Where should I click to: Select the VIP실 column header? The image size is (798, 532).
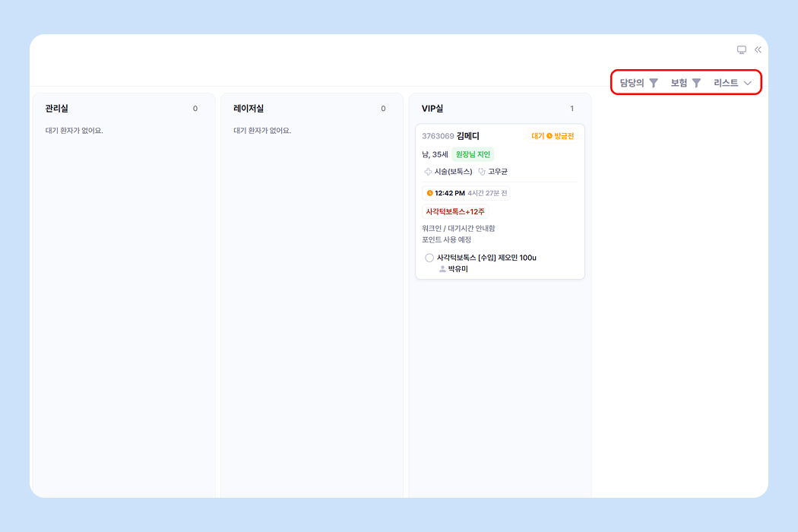(433, 109)
